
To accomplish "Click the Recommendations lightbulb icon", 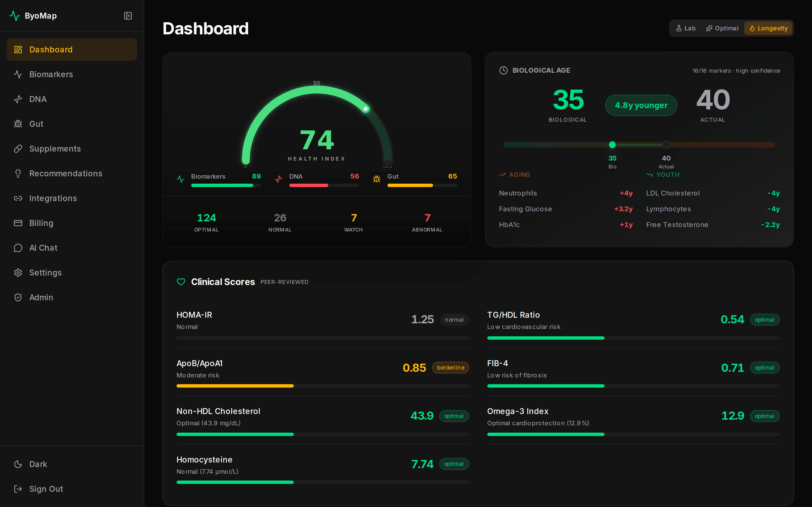I will coord(18,173).
